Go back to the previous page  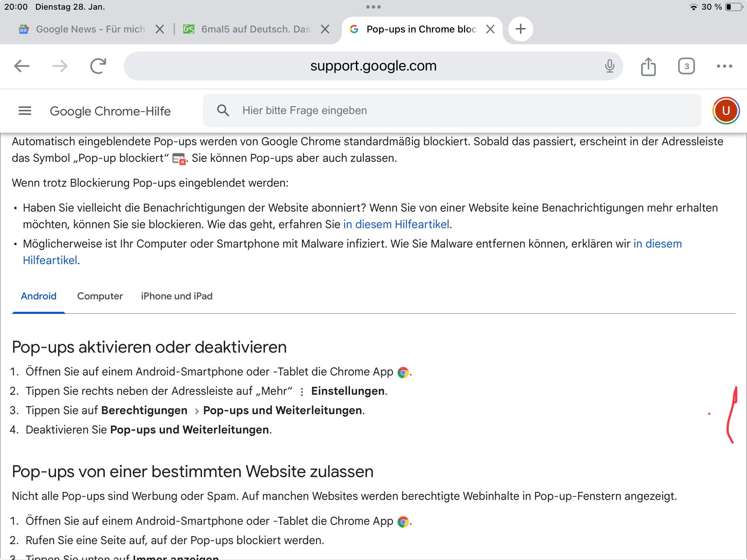(22, 66)
